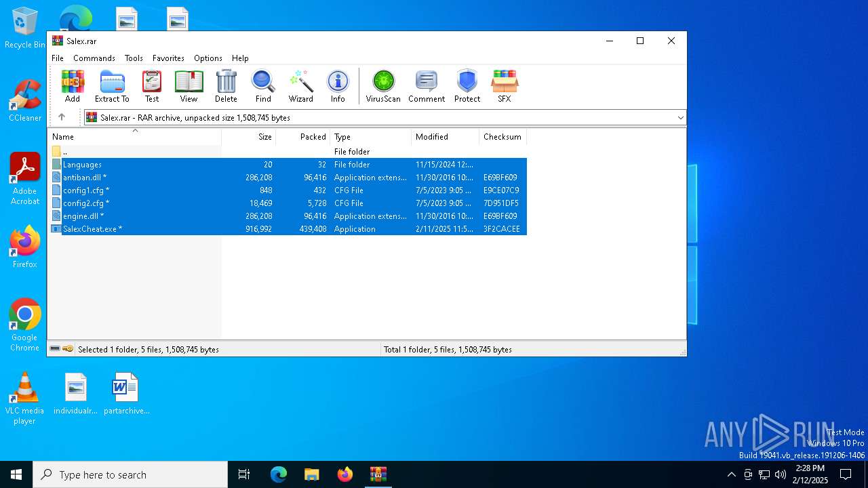Select the Languages folder row
Screen dimensions: 868x488
pos(289,165)
